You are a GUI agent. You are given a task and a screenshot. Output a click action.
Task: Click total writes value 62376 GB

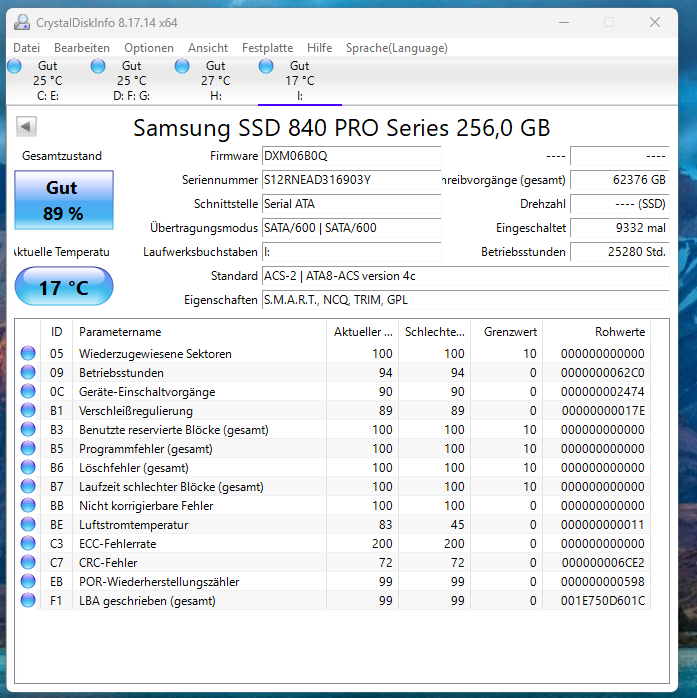click(620, 180)
